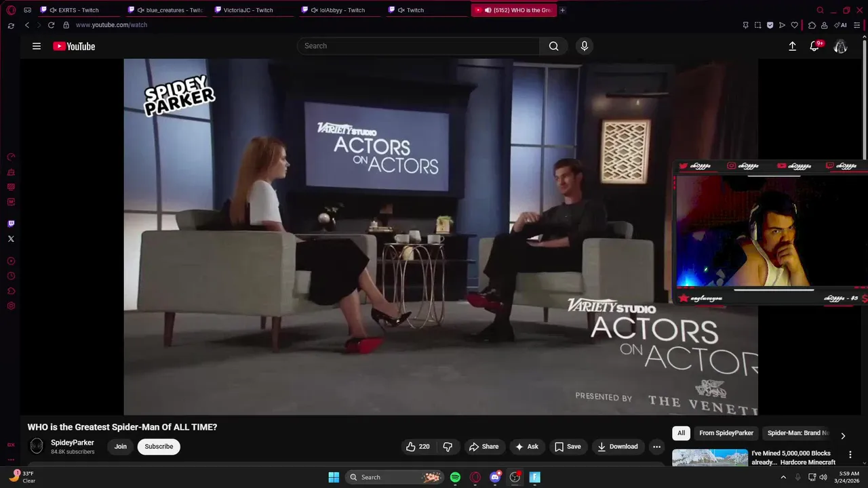
Task: Subscribe to SpideyParker channel
Action: (x=159, y=447)
